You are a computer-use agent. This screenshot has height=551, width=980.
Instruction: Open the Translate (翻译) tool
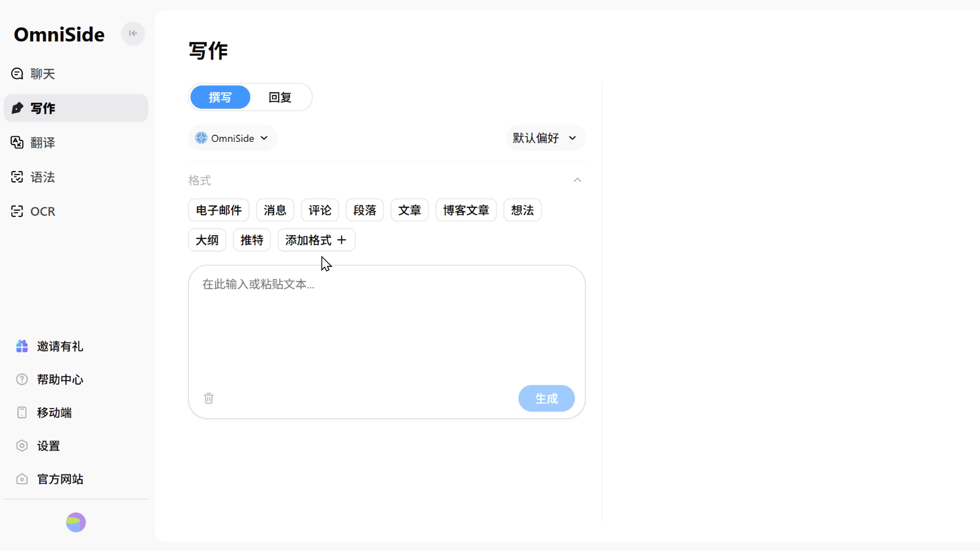42,143
